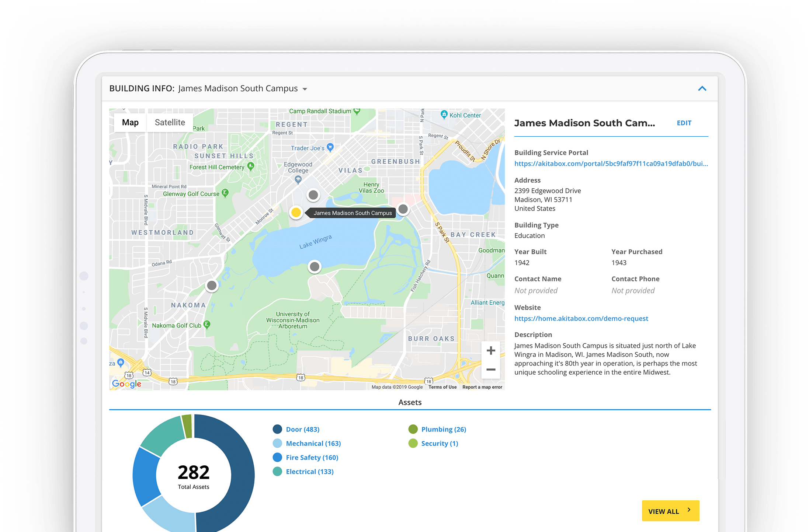809x532 pixels.
Task: Open Fire Safety (160) asset category
Action: point(312,457)
